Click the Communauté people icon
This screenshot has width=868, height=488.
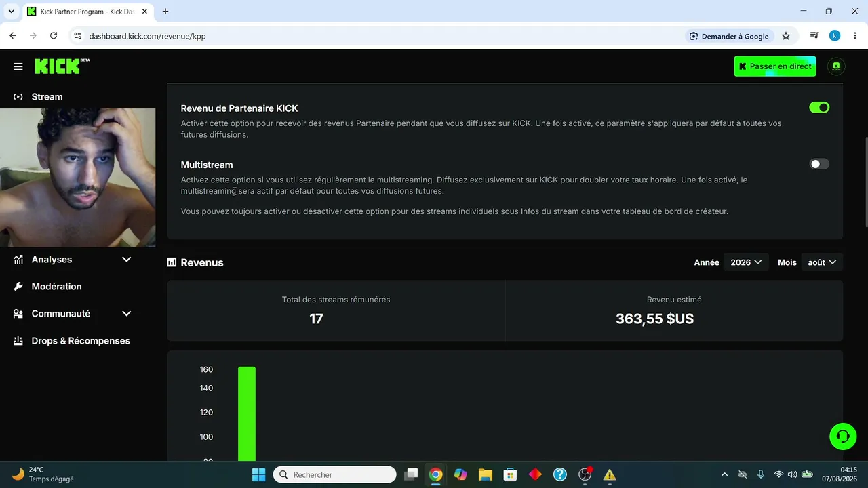pos(18,314)
